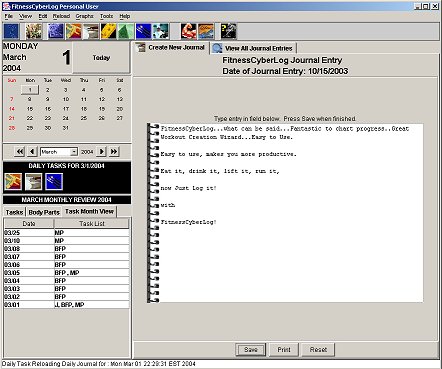Click the Task List column header
The width and height of the screenshot is (442, 369).
click(92, 224)
